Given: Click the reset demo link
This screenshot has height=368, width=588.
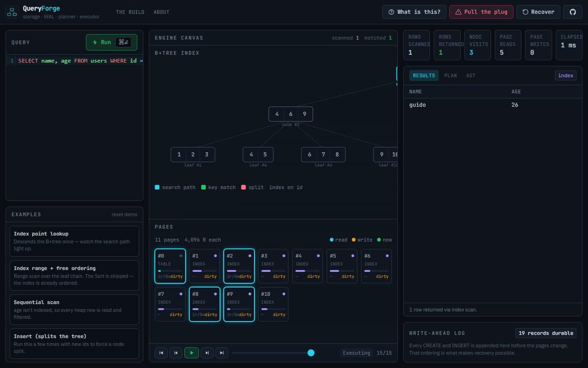Looking at the screenshot, I should pos(124,214).
